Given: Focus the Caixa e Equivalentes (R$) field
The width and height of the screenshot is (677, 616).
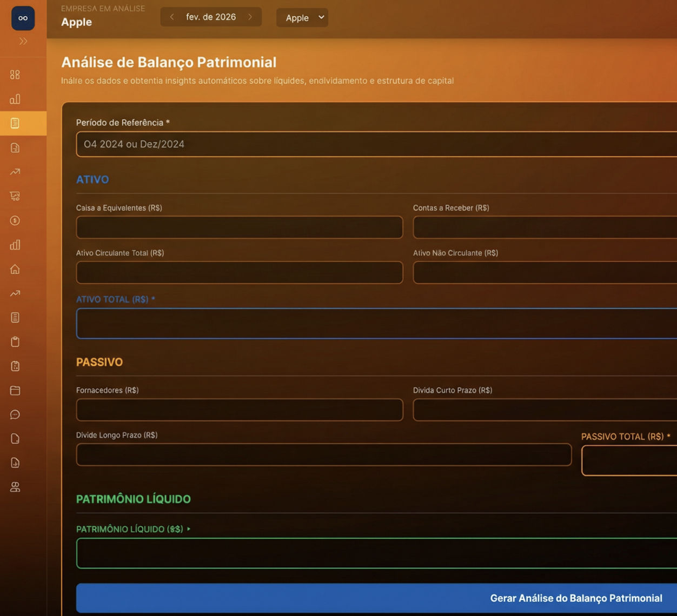Looking at the screenshot, I should (240, 227).
